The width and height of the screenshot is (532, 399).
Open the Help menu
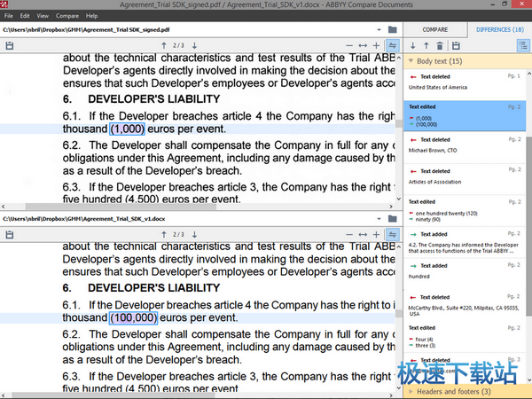tap(91, 16)
